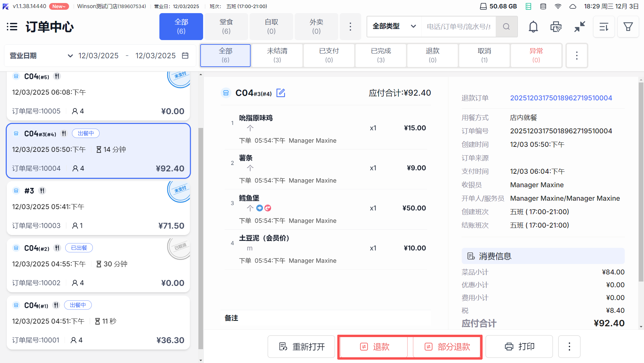644x363 pixels.
Task: Click the collapse/shrink arrows icon
Action: click(579, 27)
